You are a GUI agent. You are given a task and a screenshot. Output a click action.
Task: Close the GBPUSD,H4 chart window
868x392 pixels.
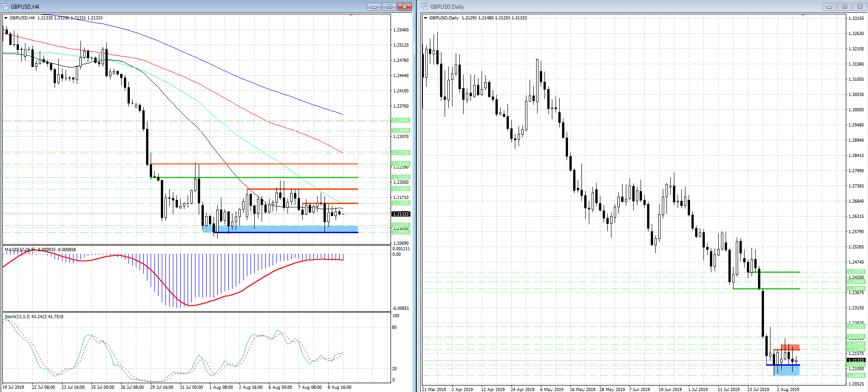coord(404,6)
